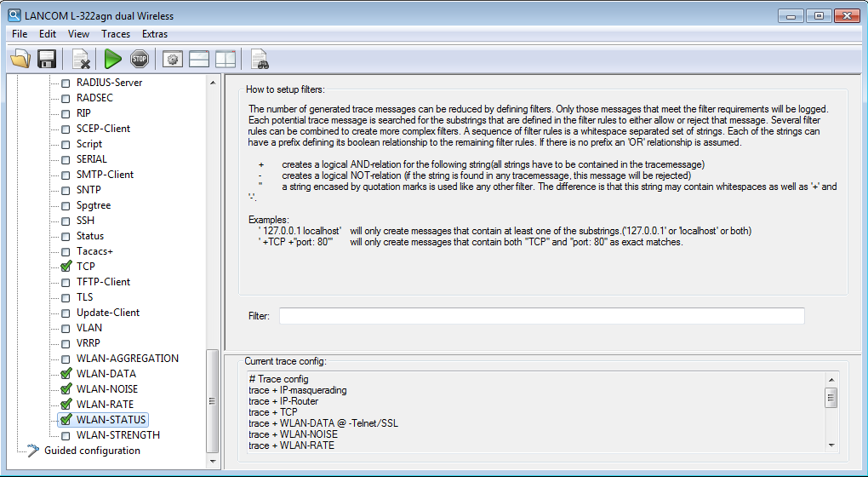Tick the RADIUS-Server checkbox
This screenshot has width=868, height=477.
[x=66, y=83]
